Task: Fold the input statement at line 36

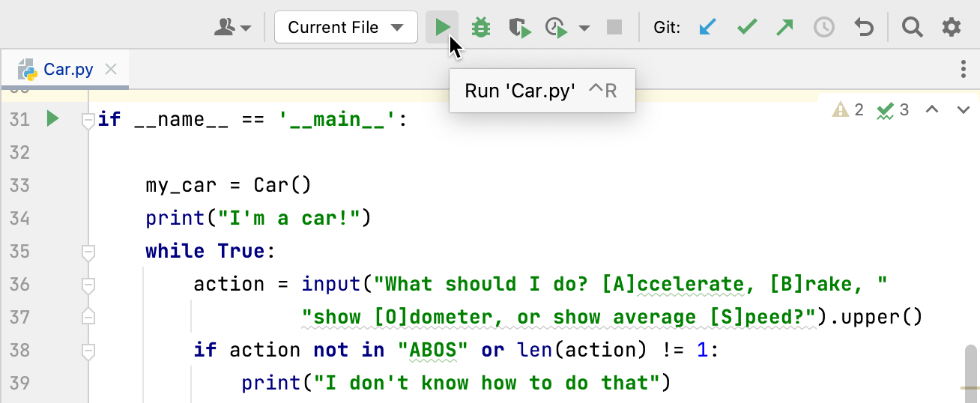Action: [88, 284]
